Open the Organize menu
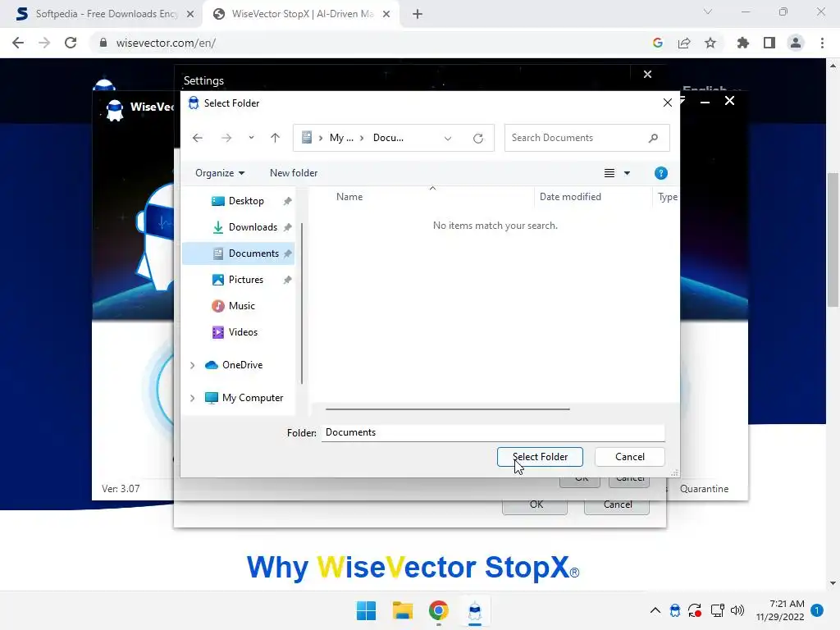 [x=220, y=173]
